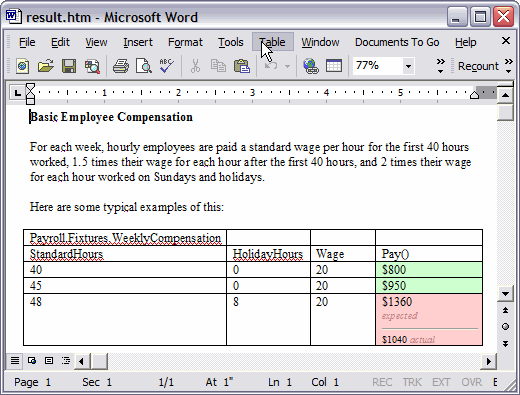Screen dimensions: 520x395
Task: Open the Insert menu
Action: coord(138,42)
